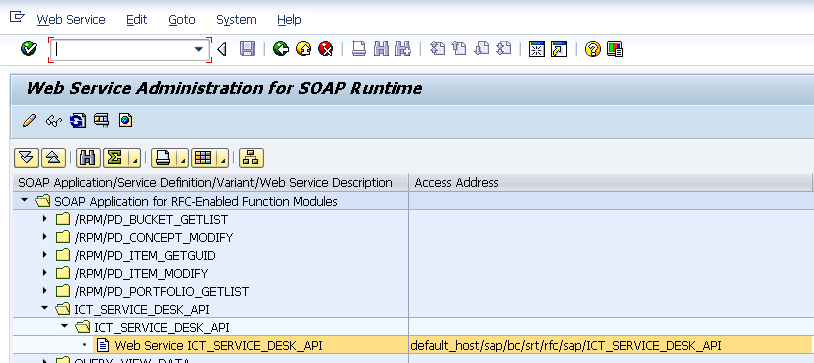Select the /RPM/PD_ITEM_MODIFY folder label
The width and height of the screenshot is (814, 363).
coord(141,273)
